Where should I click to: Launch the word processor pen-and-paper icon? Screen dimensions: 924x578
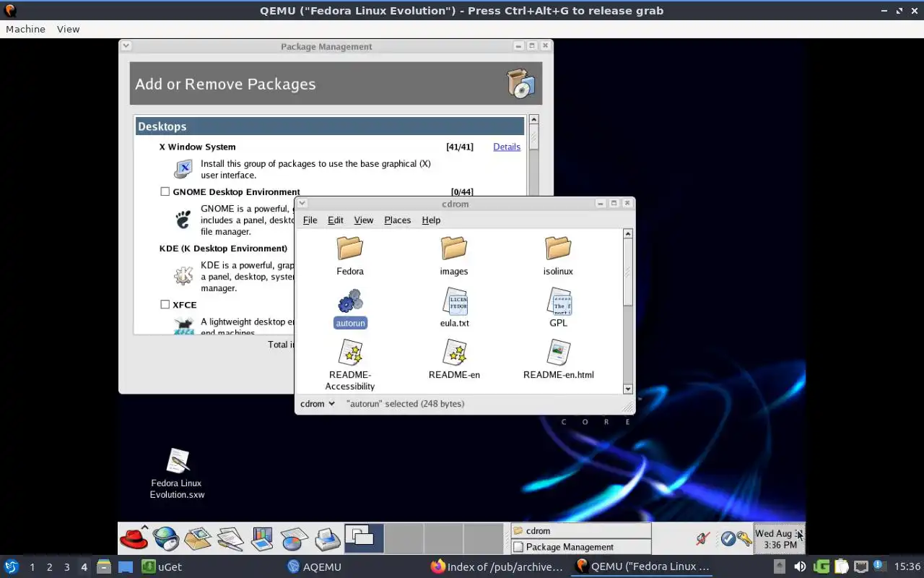click(x=230, y=538)
